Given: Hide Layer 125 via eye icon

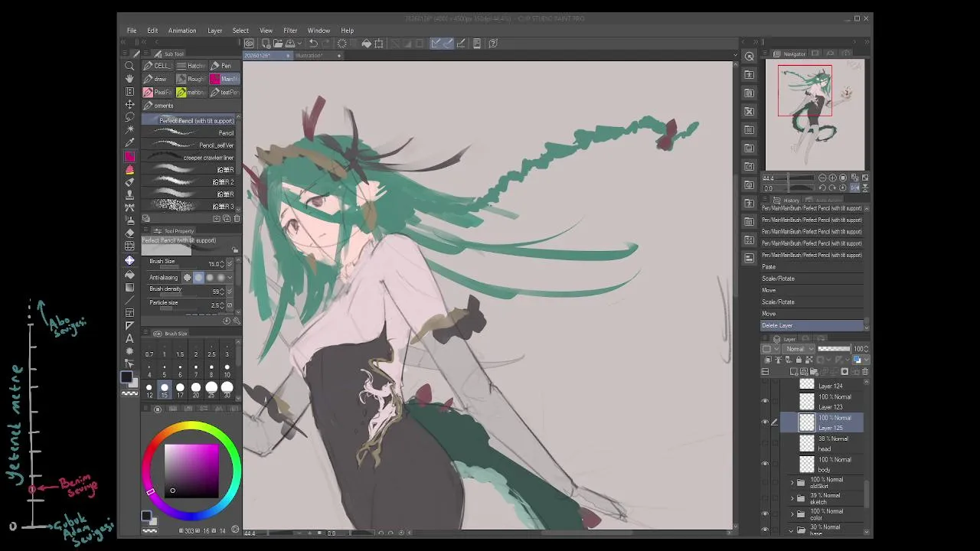Looking at the screenshot, I should [765, 422].
